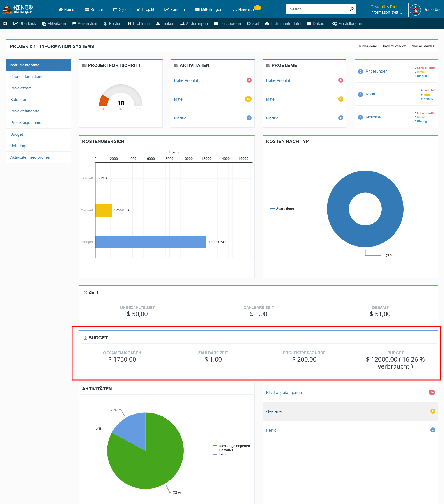Open Projektstandorte in the sidebar

point(38,111)
